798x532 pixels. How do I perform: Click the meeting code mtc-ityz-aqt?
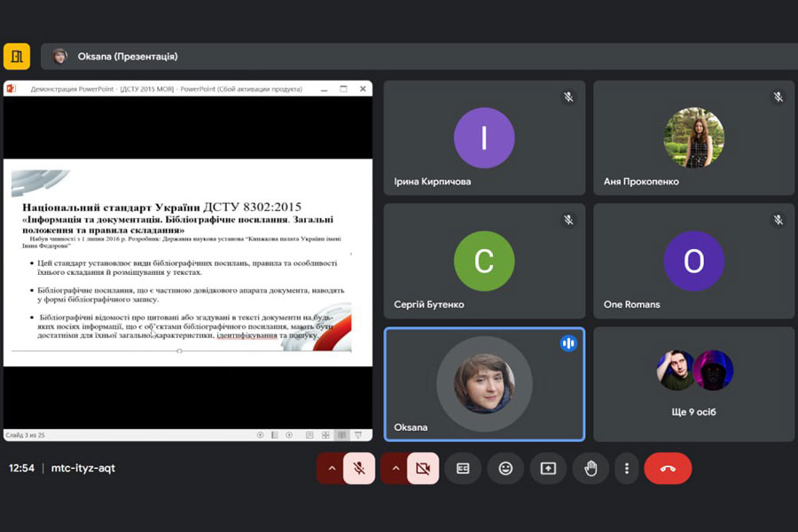pyautogui.click(x=82, y=468)
